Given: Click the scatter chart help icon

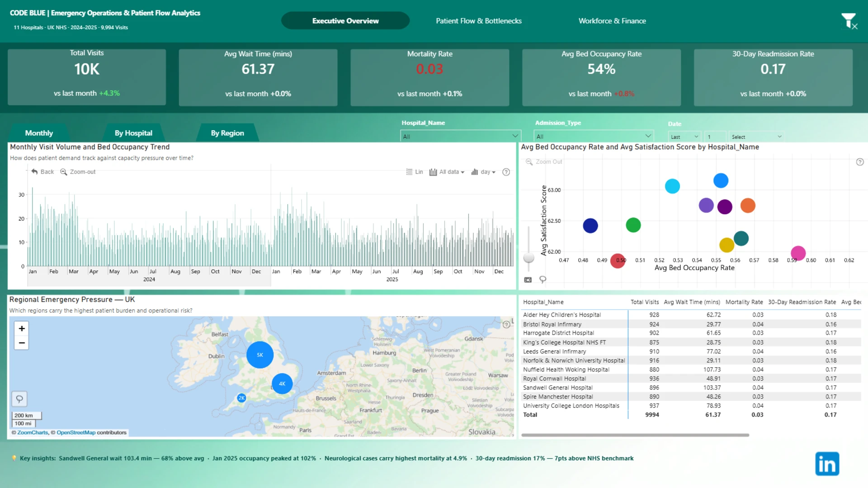Looking at the screenshot, I should pyautogui.click(x=860, y=162).
